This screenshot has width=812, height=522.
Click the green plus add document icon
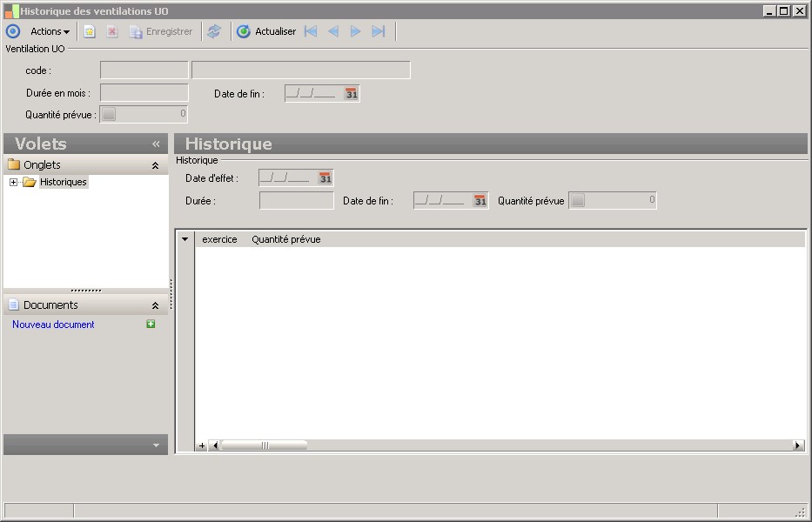pyautogui.click(x=151, y=325)
